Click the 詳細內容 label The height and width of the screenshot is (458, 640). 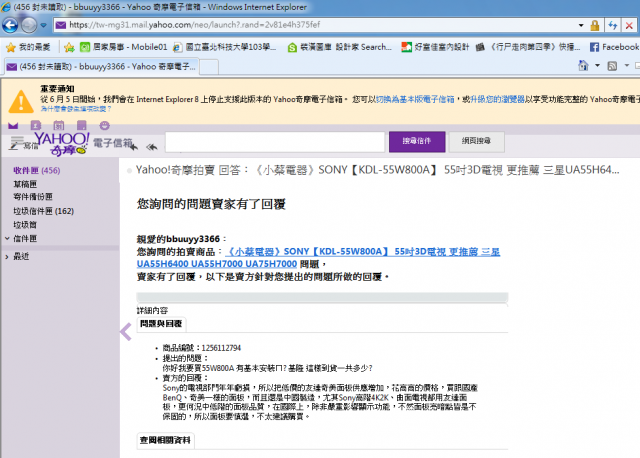click(152, 310)
